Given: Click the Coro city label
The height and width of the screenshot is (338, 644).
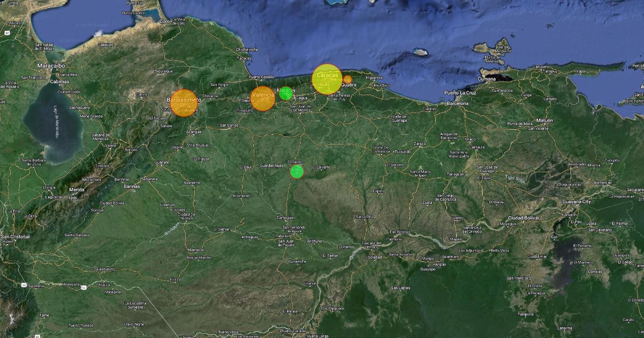Looking at the screenshot, I should [x=165, y=21].
